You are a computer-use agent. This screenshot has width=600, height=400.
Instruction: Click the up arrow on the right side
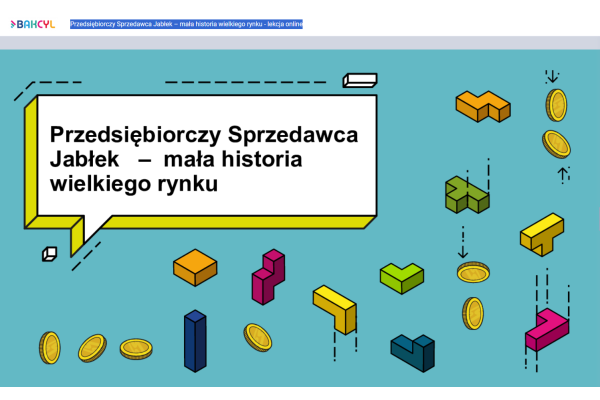(x=563, y=174)
